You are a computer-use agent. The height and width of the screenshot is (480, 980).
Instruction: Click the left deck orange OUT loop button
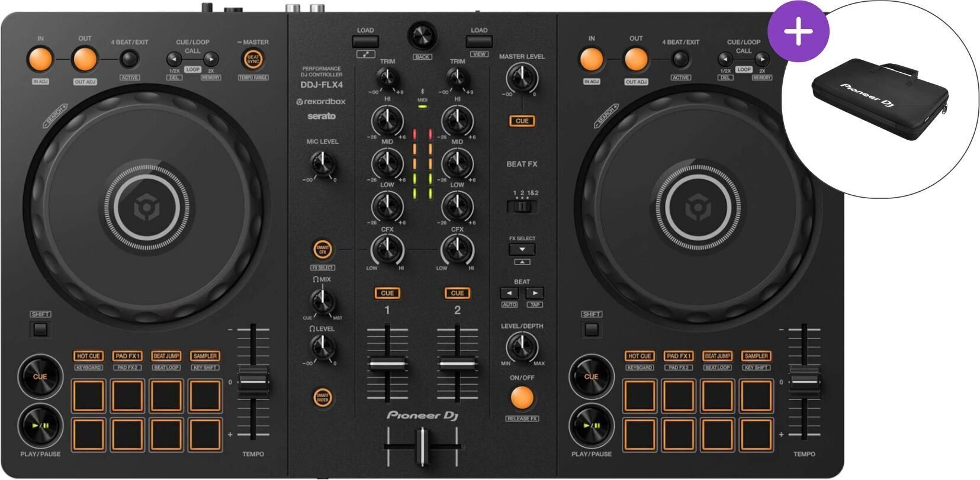coord(85,59)
